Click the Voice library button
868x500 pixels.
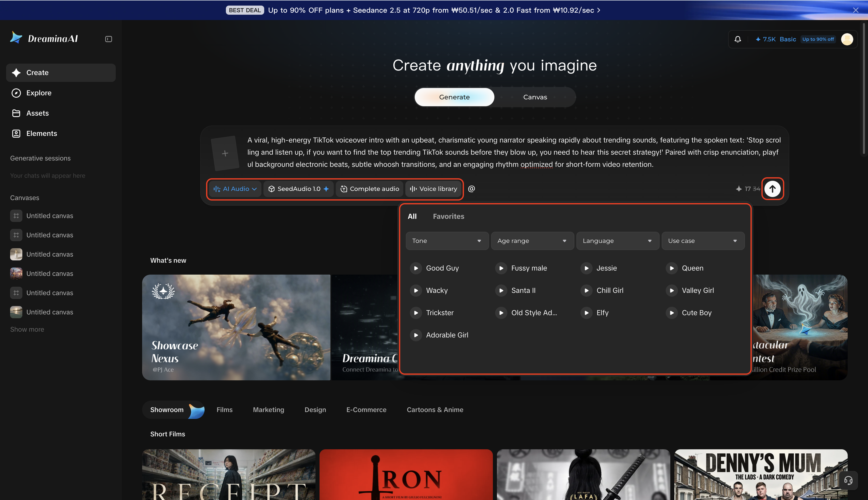tap(433, 189)
